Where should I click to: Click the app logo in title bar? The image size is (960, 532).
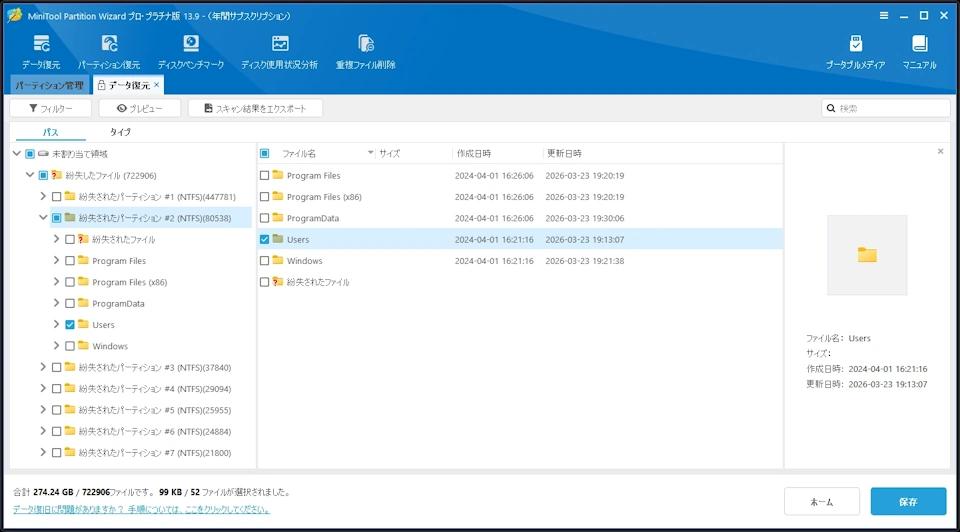pyautogui.click(x=15, y=15)
